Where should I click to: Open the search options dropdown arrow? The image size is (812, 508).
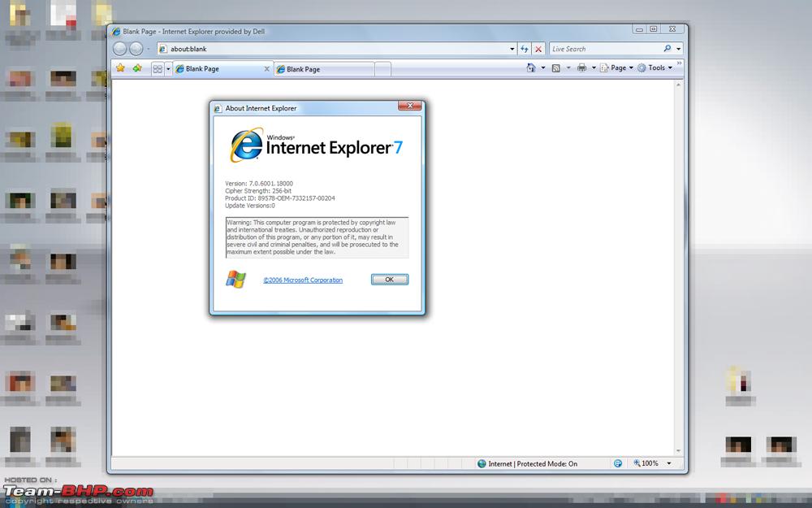(x=678, y=50)
